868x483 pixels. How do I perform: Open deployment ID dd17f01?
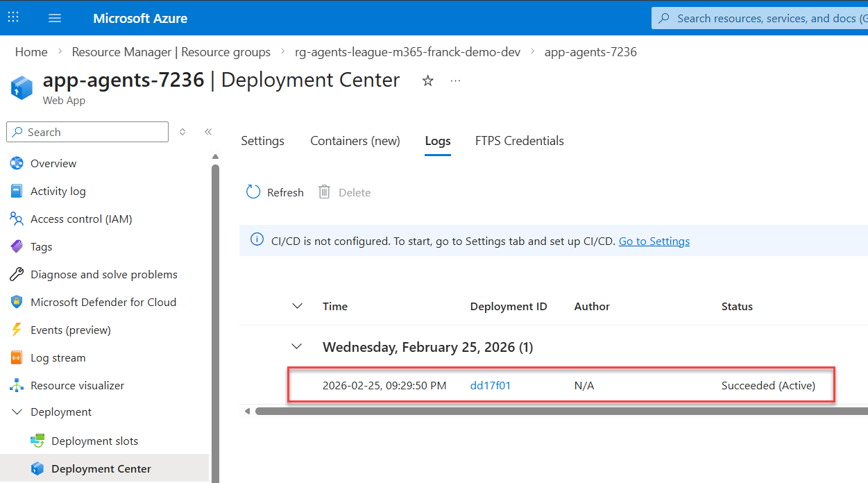490,386
